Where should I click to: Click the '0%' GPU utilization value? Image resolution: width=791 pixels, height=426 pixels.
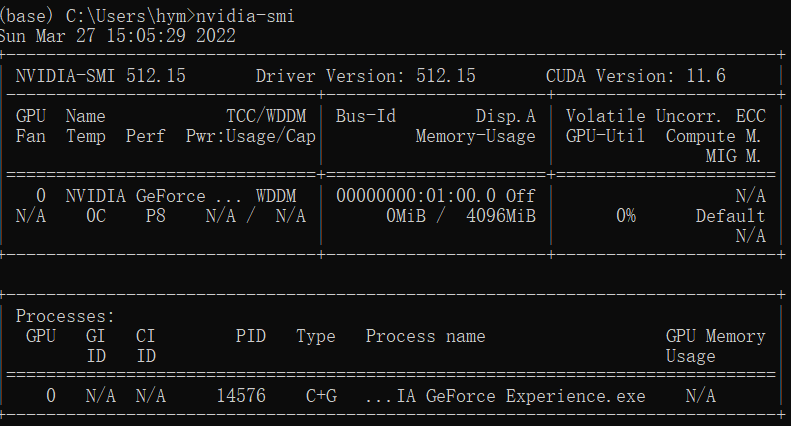[626, 216]
